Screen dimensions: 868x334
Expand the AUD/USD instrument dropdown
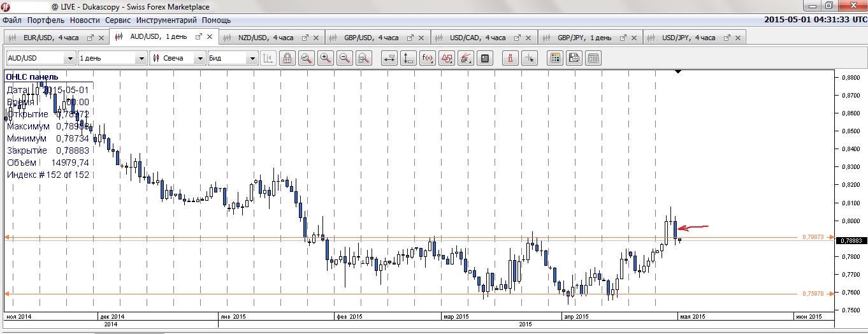(x=69, y=59)
